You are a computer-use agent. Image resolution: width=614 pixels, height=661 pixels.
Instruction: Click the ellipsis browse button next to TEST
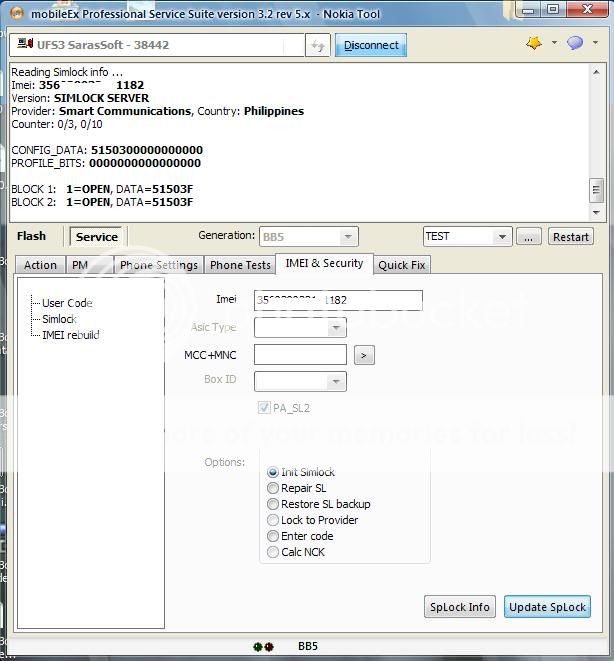tap(528, 237)
